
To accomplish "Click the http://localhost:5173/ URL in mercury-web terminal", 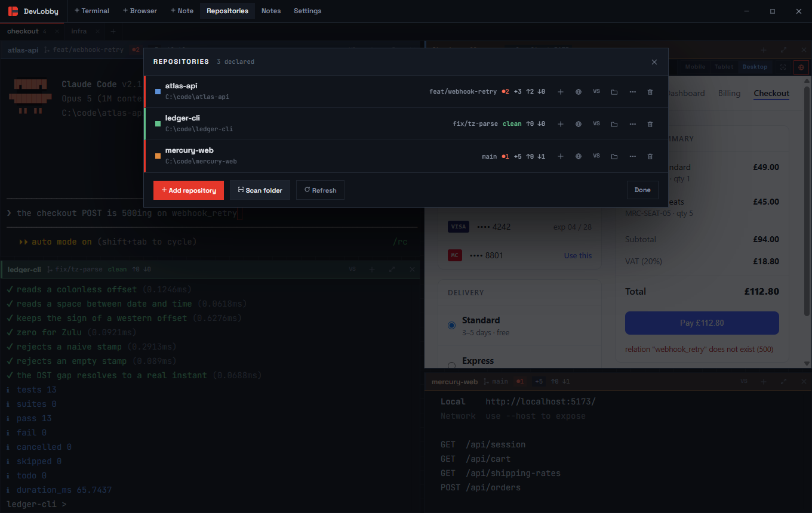I will [540, 401].
